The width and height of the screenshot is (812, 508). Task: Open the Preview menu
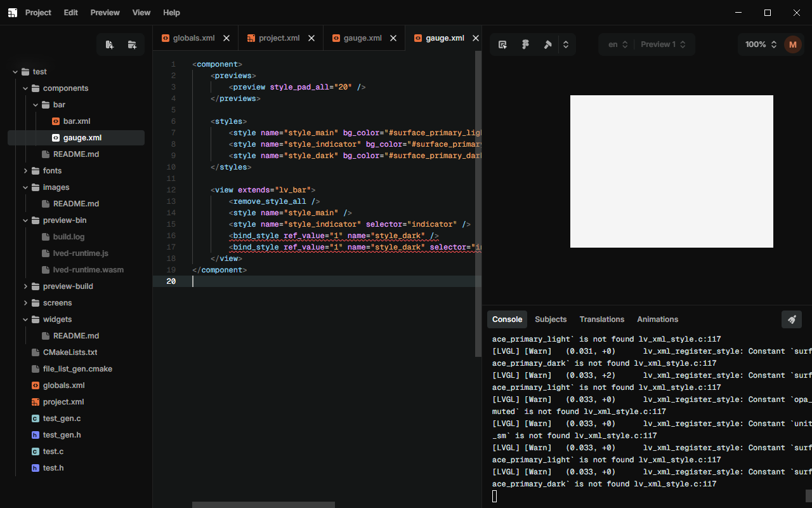(105, 13)
